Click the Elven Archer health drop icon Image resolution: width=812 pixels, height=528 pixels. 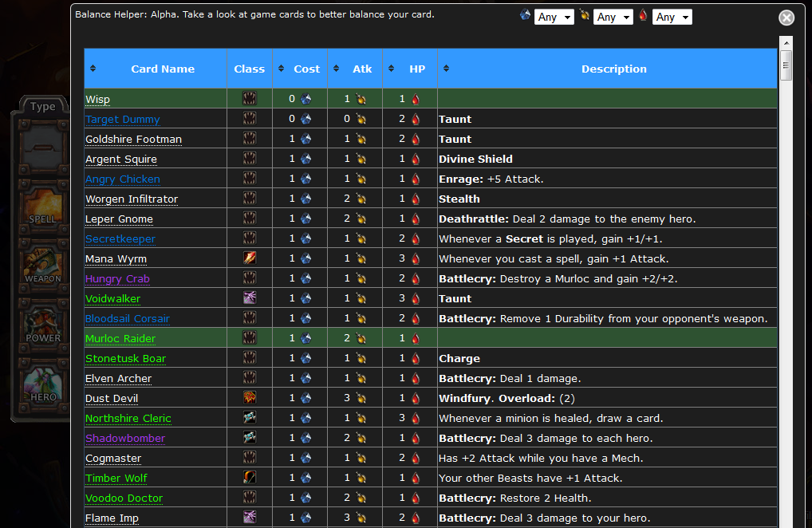[x=416, y=378]
